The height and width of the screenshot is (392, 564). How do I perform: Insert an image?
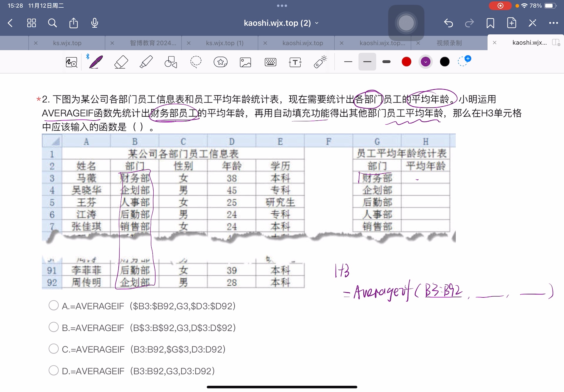pyautogui.click(x=245, y=62)
